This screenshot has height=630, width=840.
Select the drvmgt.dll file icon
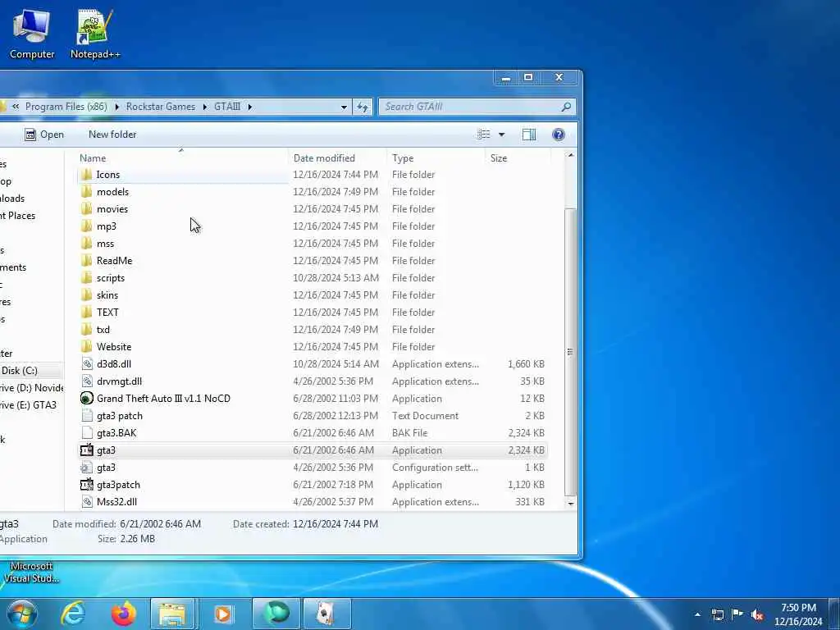[87, 381]
